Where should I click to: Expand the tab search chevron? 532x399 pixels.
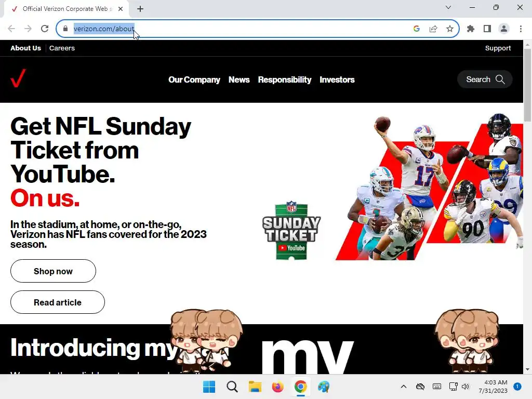click(x=448, y=7)
